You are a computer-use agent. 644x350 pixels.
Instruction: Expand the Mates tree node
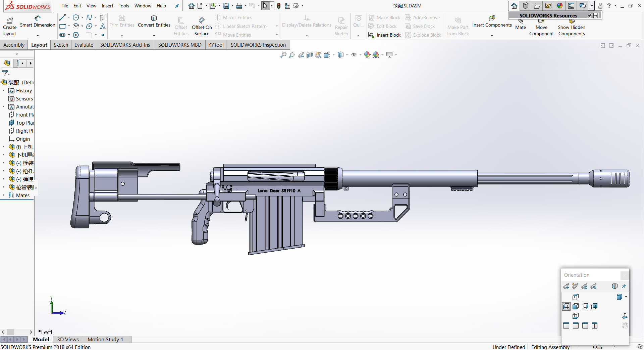tap(3, 195)
